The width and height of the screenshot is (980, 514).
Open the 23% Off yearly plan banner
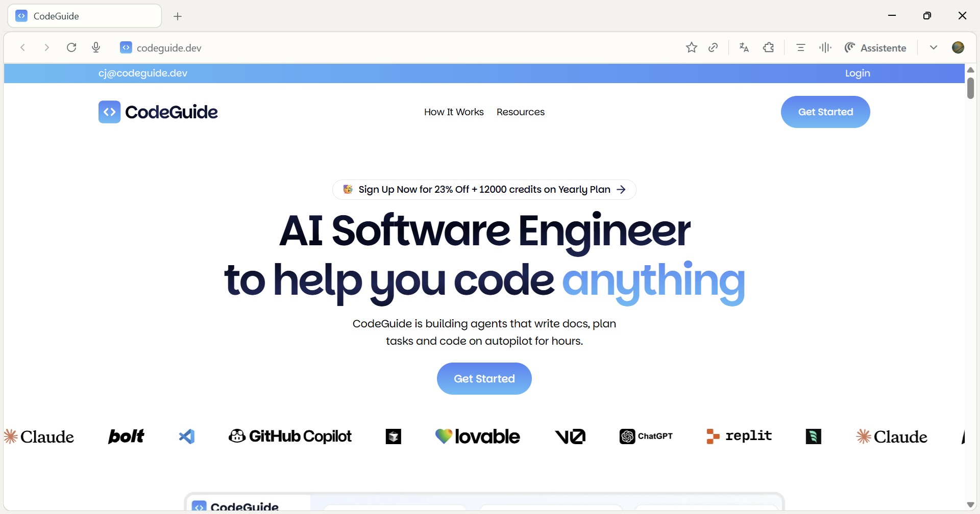484,190
